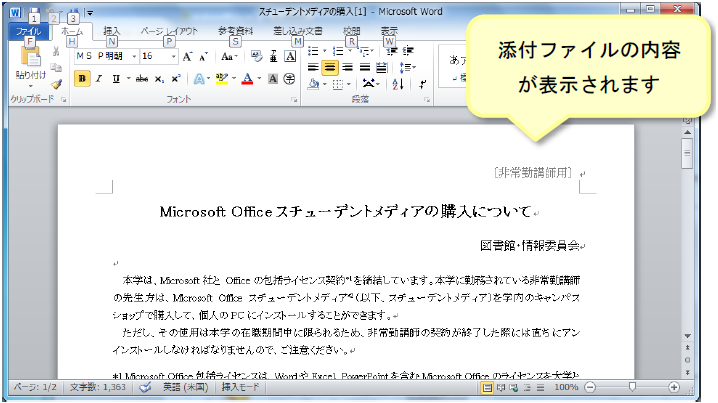Click the Sort A-Z icon
This screenshot has height=403, width=718.
[x=397, y=84]
